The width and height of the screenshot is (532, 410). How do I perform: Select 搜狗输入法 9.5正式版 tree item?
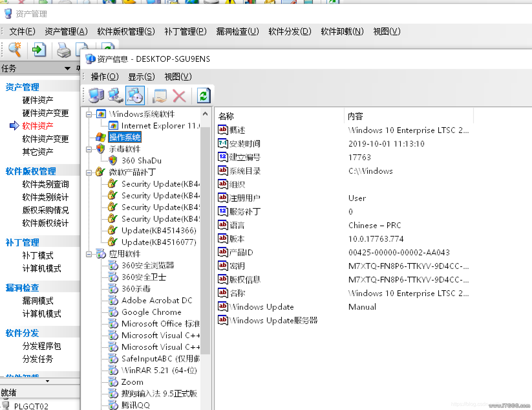159,393
